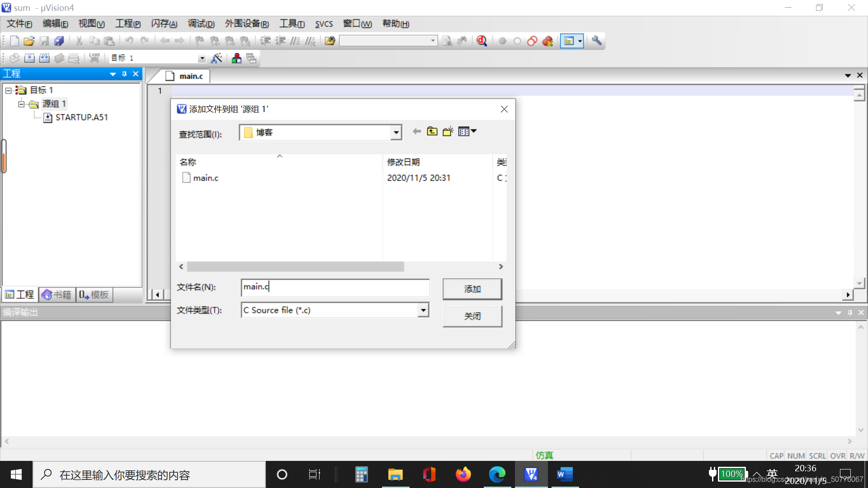Open the 外围设备 menu
Image resolution: width=868 pixels, height=488 pixels.
[247, 24]
